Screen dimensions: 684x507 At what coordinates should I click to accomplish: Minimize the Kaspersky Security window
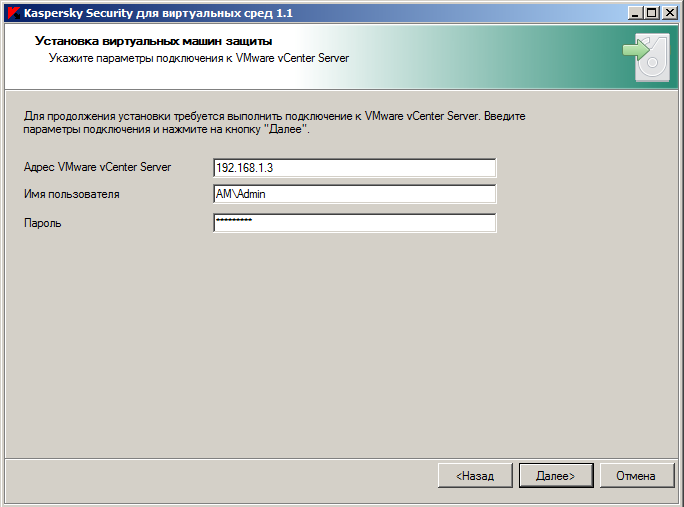[x=635, y=13]
